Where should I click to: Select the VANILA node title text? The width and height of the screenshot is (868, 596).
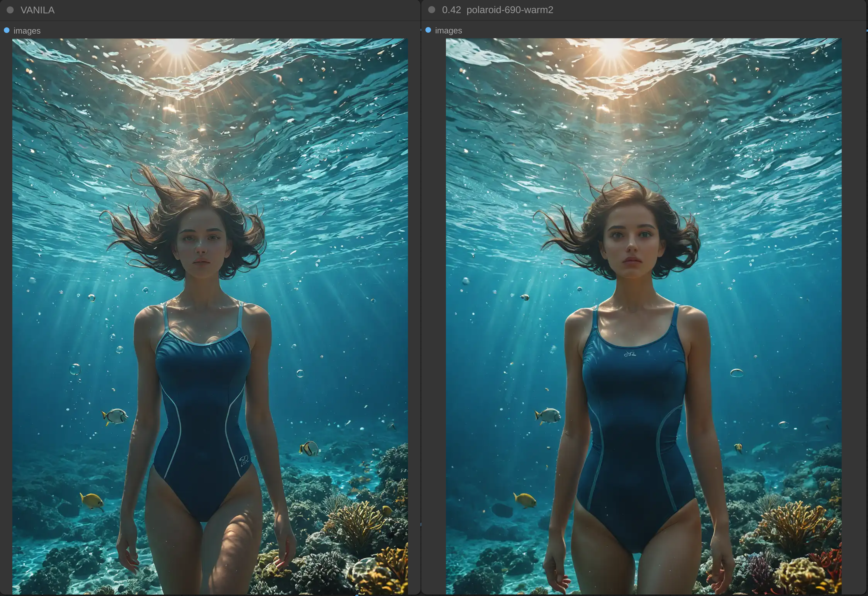[37, 10]
